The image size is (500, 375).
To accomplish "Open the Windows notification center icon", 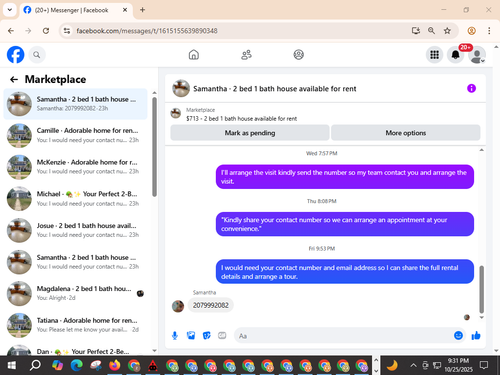I will [x=484, y=365].
